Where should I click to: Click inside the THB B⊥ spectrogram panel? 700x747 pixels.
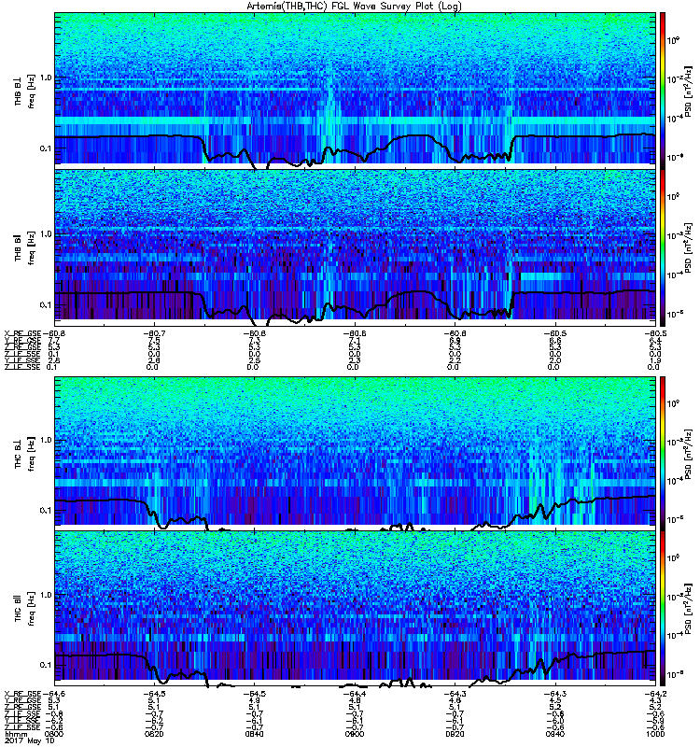pyautogui.click(x=356, y=91)
